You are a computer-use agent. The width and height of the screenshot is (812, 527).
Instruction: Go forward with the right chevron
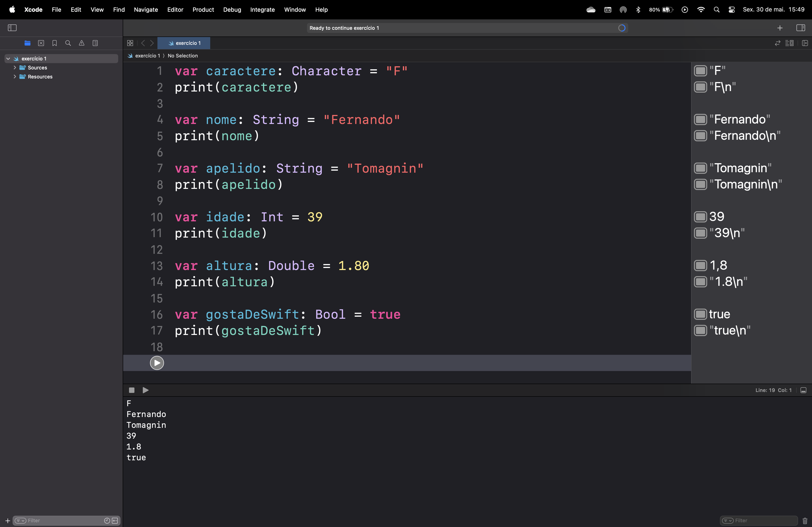point(152,43)
